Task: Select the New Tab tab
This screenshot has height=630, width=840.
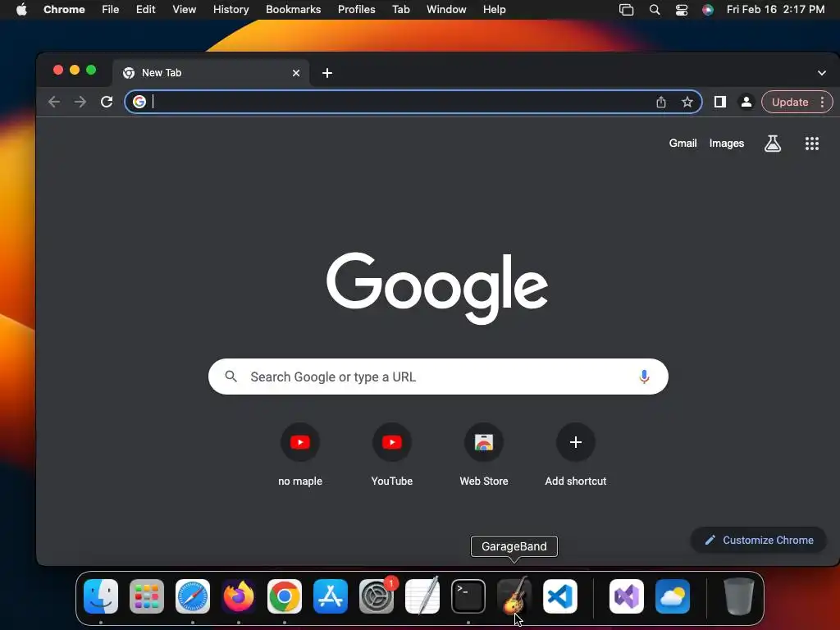Action: click(x=211, y=73)
